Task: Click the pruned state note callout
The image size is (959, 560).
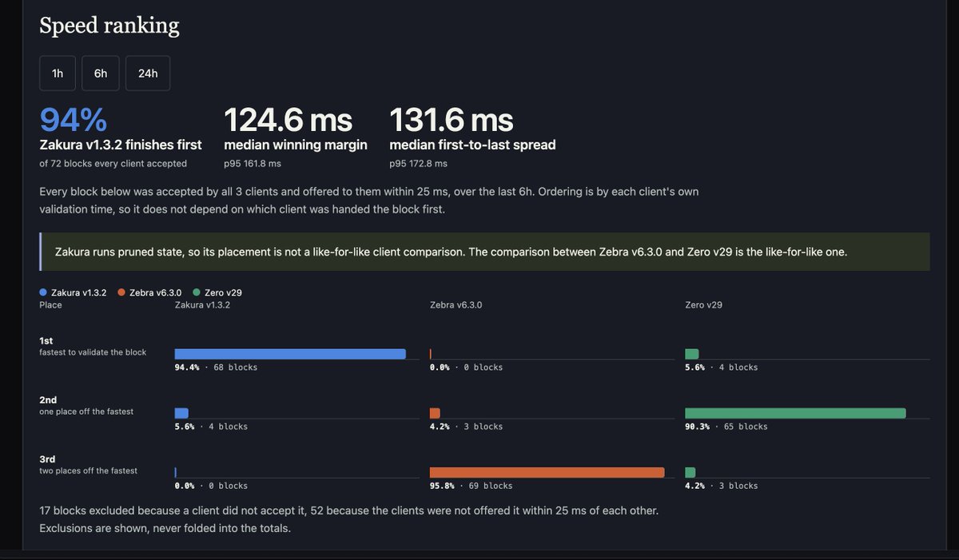Action: click(484, 252)
